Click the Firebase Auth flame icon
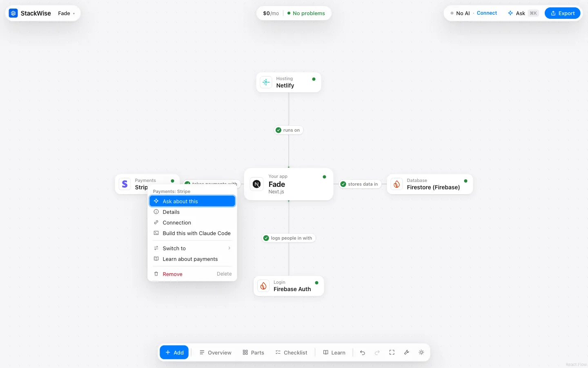Screen dimensions: 588x368 click(x=264, y=286)
